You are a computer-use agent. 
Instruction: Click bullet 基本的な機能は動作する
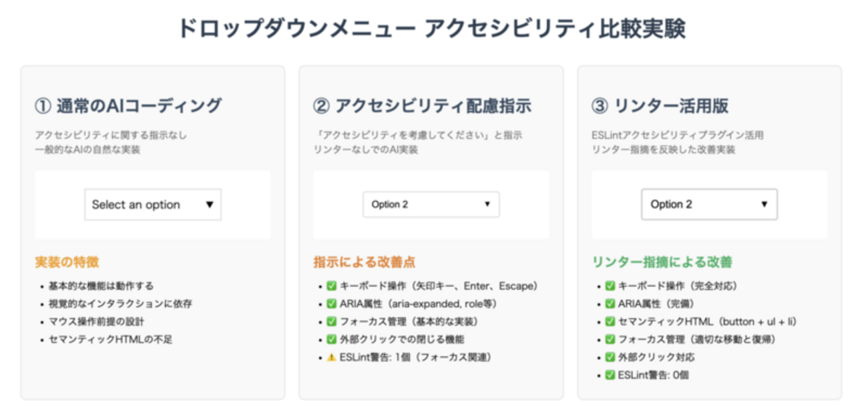pos(101,286)
